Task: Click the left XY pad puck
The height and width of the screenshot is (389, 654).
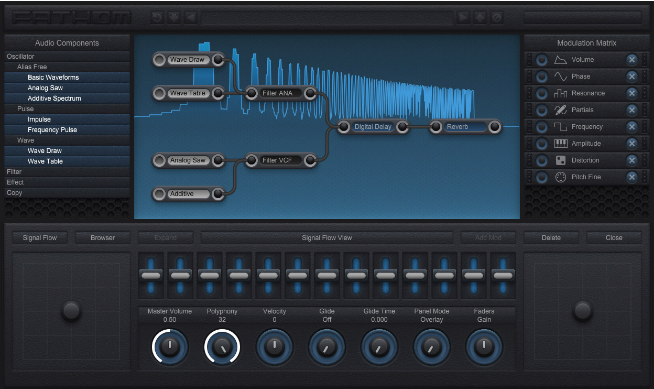Action: click(x=71, y=311)
